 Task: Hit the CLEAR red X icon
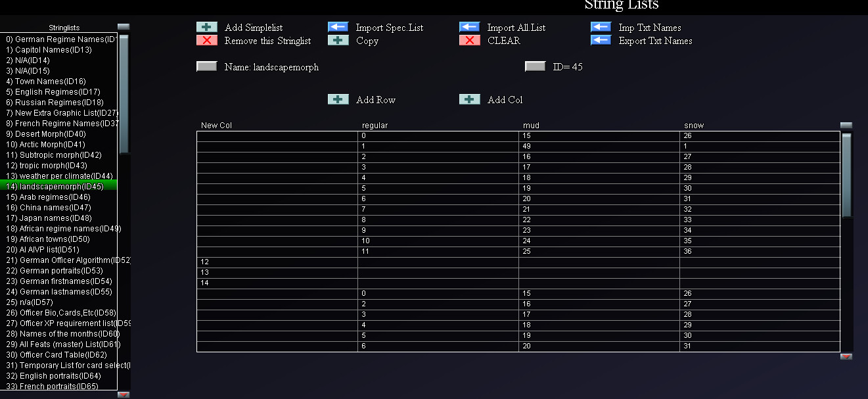coord(469,41)
